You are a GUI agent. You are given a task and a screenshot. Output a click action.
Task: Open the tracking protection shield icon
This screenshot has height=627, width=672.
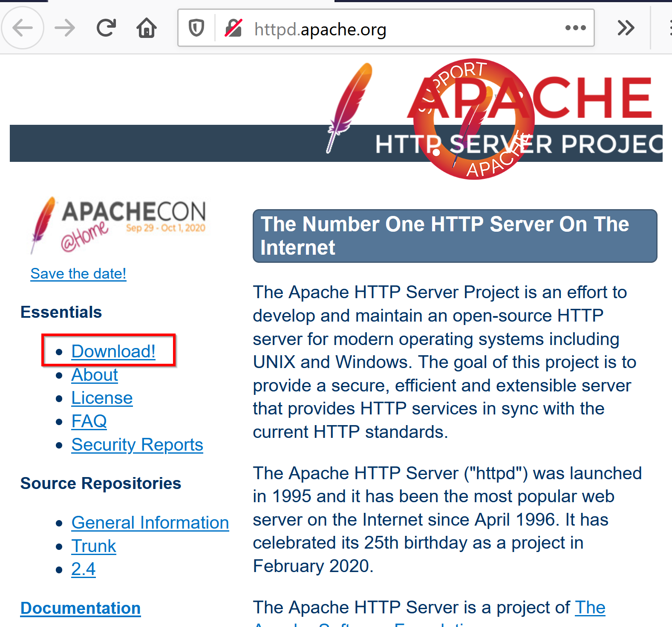[x=196, y=28]
